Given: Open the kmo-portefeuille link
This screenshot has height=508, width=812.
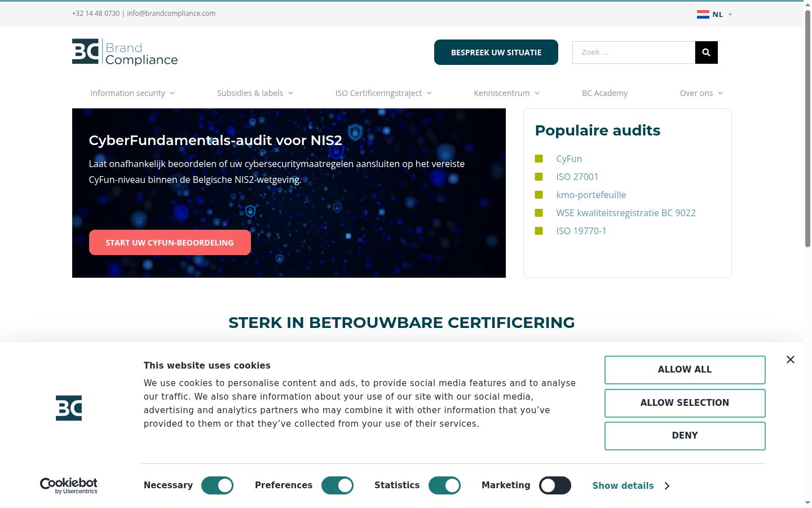Looking at the screenshot, I should pyautogui.click(x=591, y=195).
